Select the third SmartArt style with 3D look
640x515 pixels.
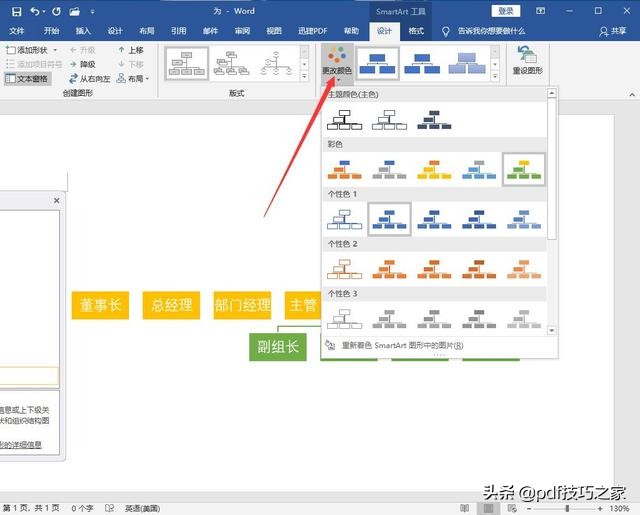pyautogui.click(x=467, y=63)
